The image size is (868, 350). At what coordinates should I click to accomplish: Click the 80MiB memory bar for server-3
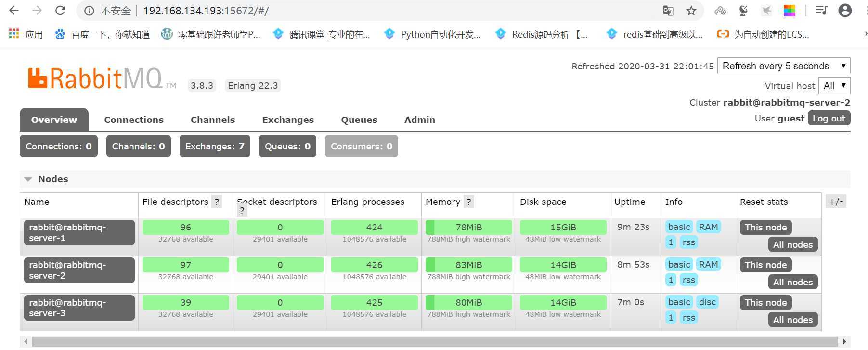point(469,302)
